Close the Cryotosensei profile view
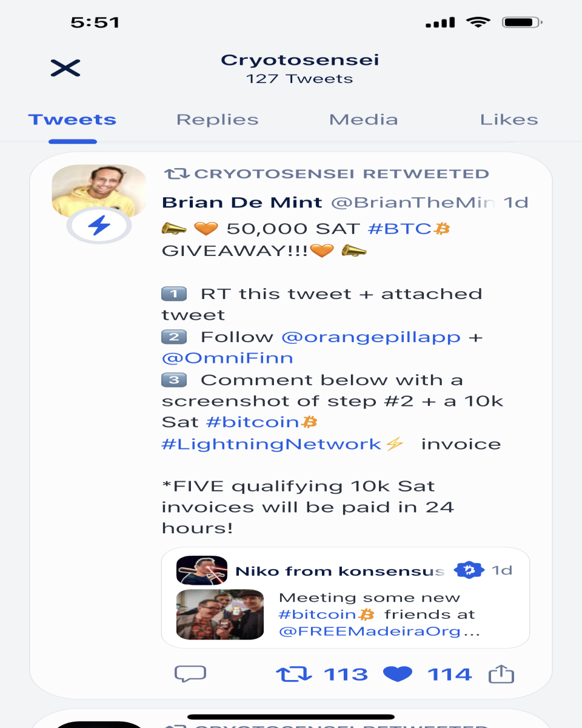 [65, 68]
